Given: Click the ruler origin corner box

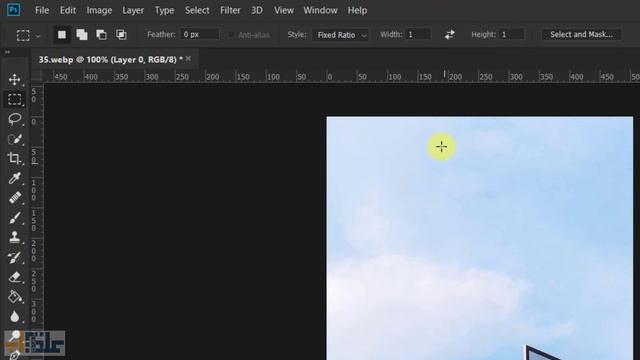Looking at the screenshot, I should click(x=37, y=76).
